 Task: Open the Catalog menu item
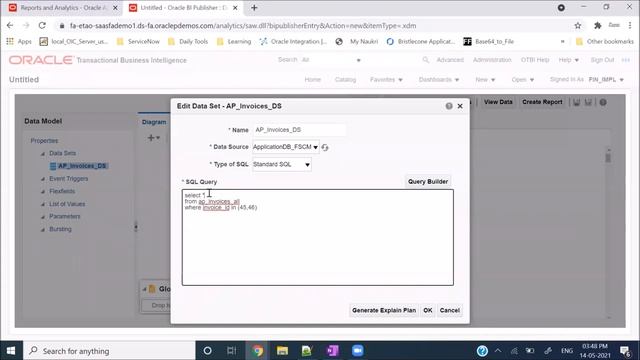coord(345,80)
